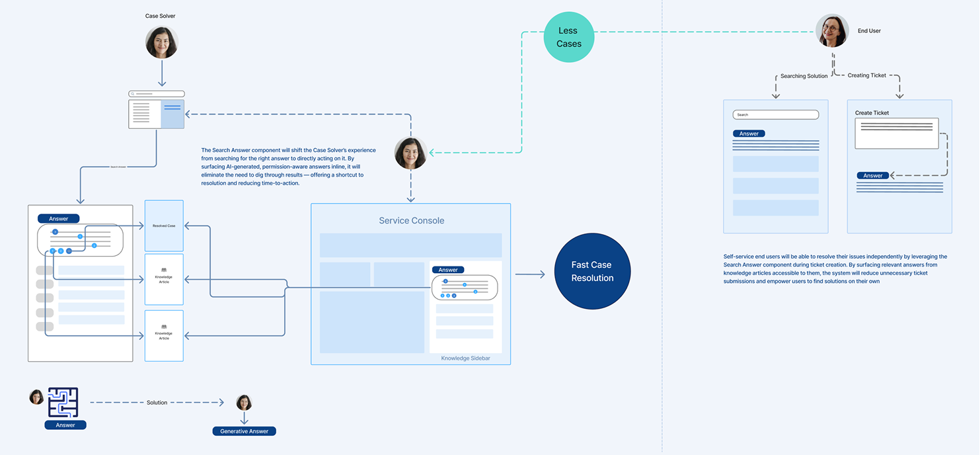Image resolution: width=980 pixels, height=455 pixels.
Task: Click Answer badge in the Create Ticket panel
Action: [x=873, y=175]
